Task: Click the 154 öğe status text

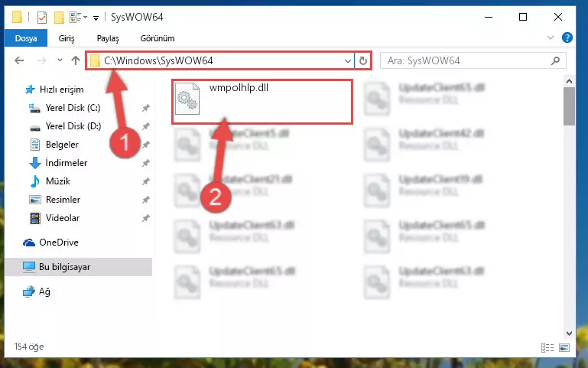Action: (x=29, y=347)
